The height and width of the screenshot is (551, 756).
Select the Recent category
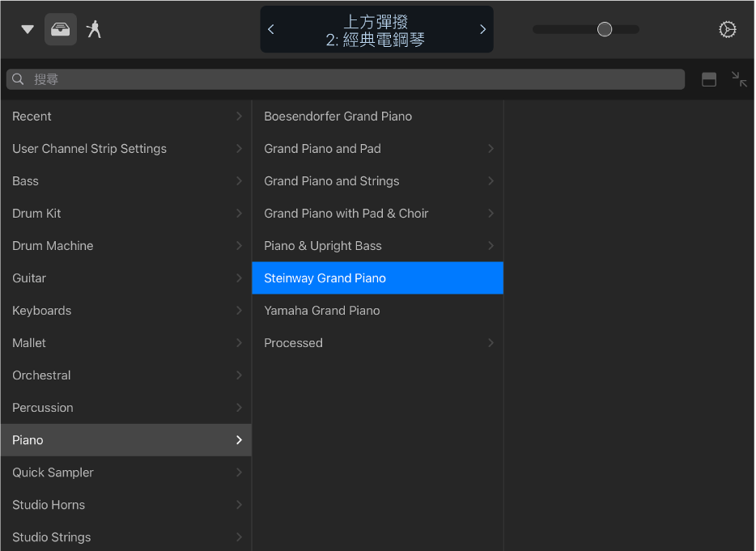pos(126,117)
